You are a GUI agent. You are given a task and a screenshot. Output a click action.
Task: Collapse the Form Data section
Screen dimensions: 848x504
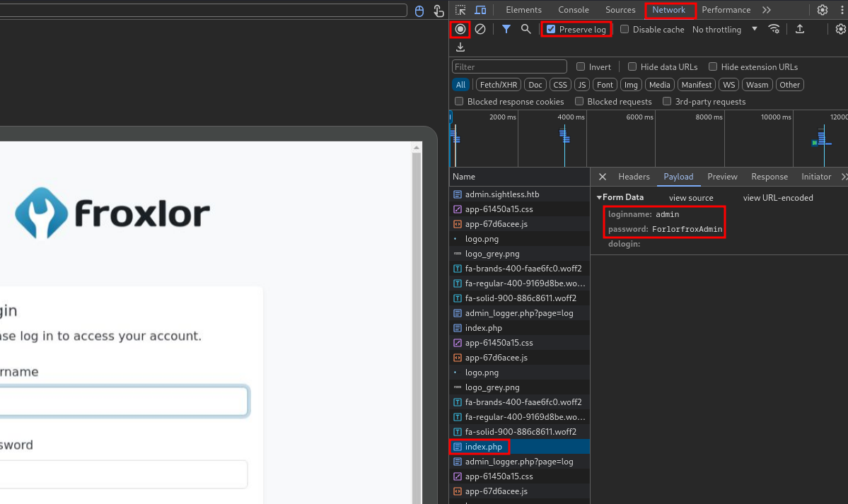pos(600,198)
